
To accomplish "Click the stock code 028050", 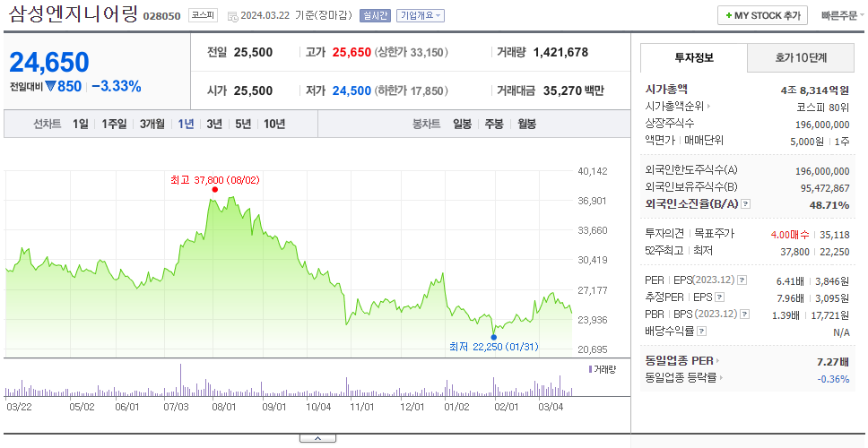I will [x=161, y=16].
